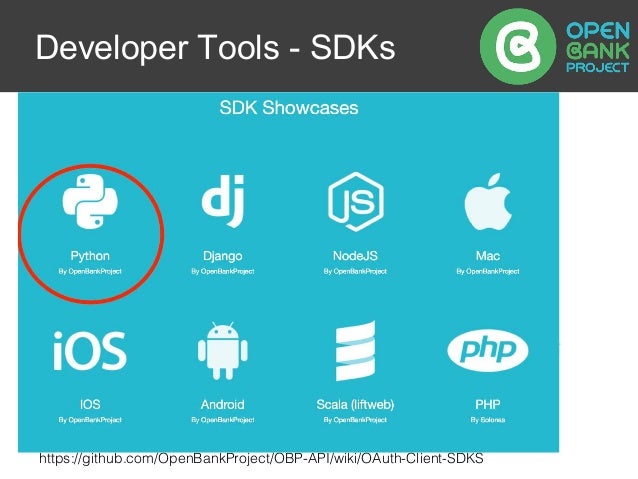Click the NodeJS hexagon logo icon

tap(356, 201)
